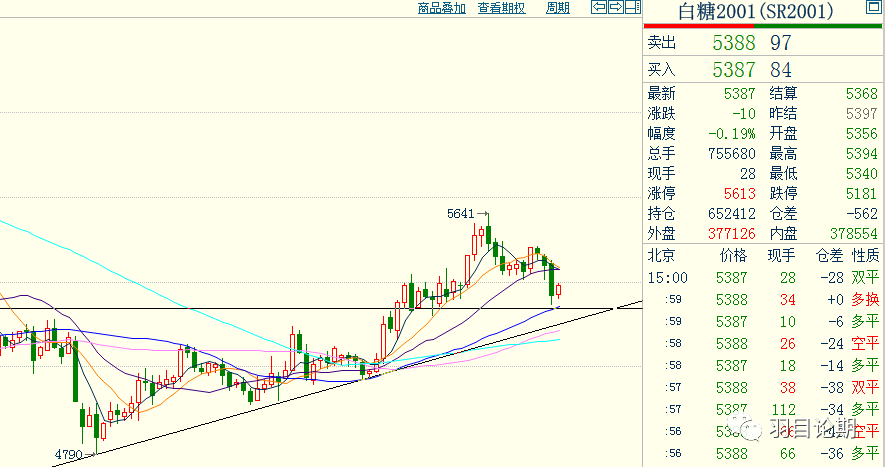Open the 查看期权 options link
The height and width of the screenshot is (467, 885).
(501, 8)
